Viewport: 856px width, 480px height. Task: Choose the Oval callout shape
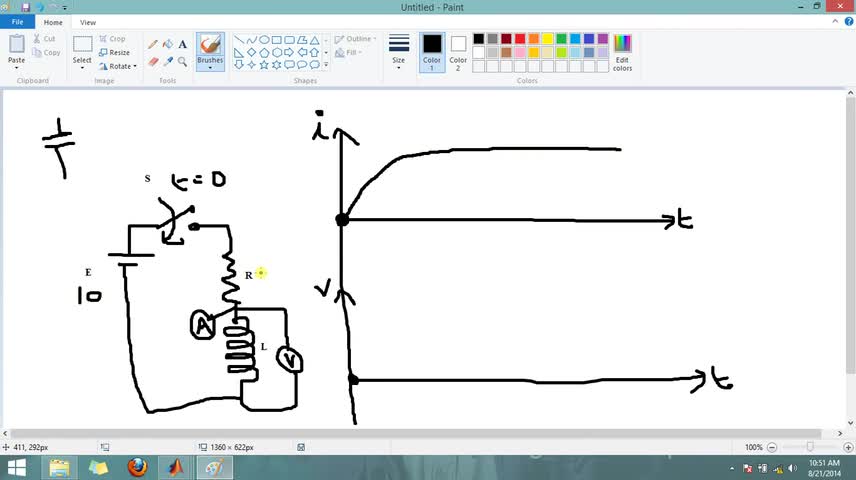click(x=302, y=65)
